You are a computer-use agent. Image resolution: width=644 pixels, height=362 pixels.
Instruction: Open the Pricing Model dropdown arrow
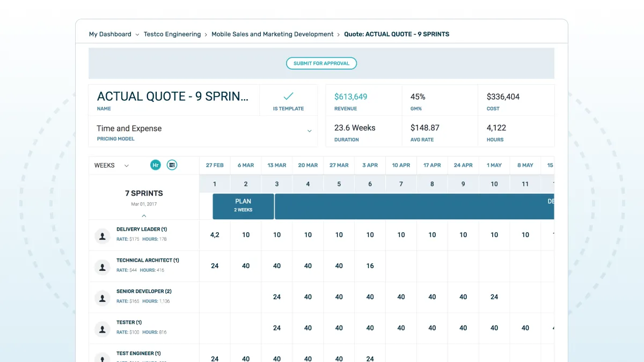click(x=309, y=131)
